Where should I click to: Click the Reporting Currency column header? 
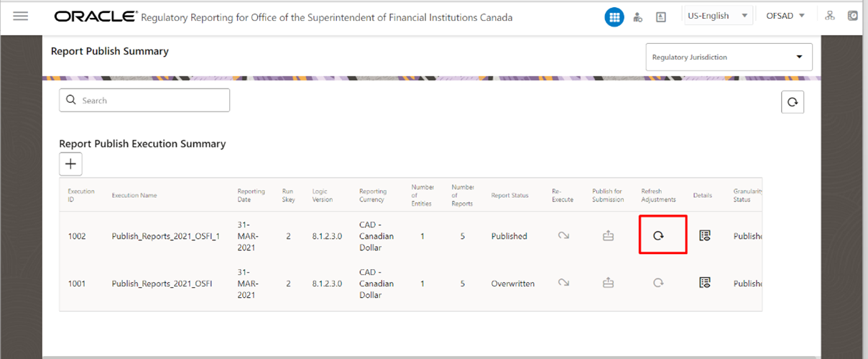click(x=373, y=195)
